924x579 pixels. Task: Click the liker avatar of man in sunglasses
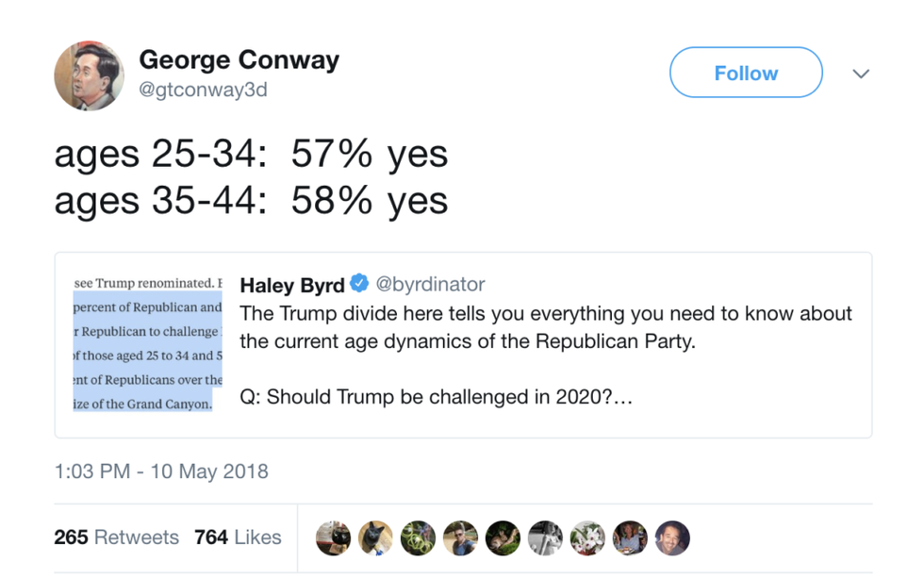[x=460, y=538]
